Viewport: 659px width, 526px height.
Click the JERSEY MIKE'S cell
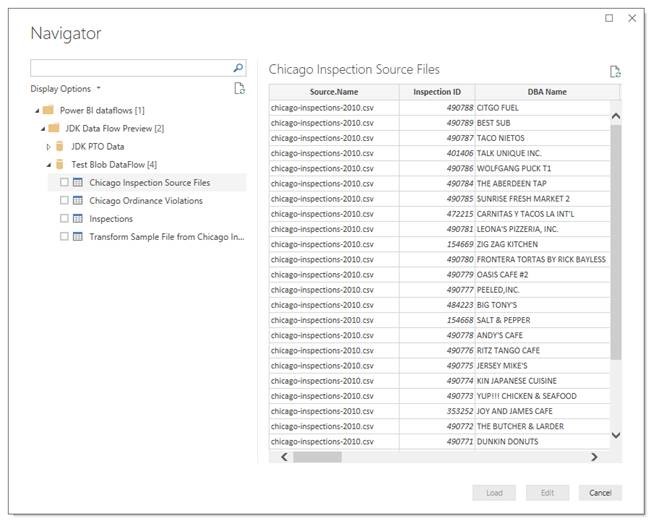coord(543,366)
